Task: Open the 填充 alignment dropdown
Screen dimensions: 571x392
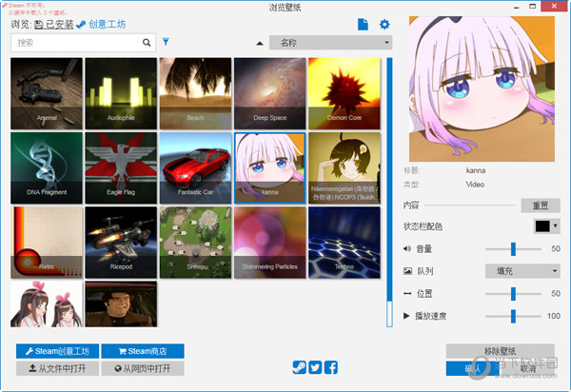Action: coord(522,271)
